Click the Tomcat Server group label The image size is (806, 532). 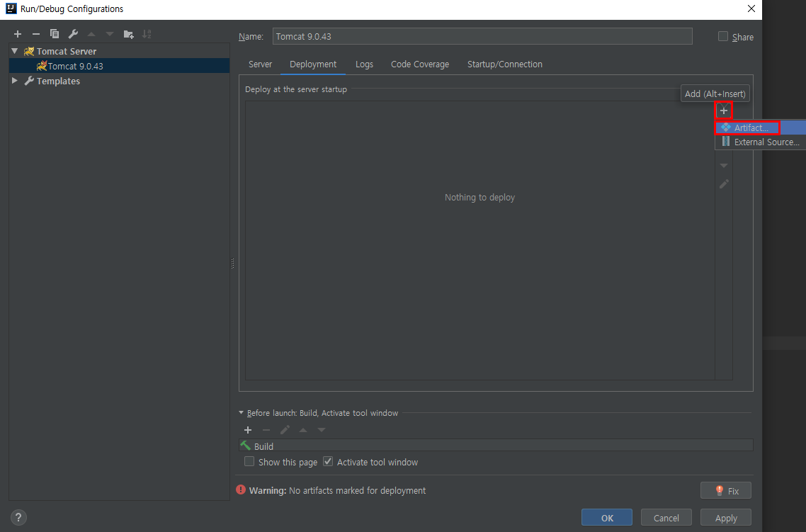pyautogui.click(x=67, y=51)
